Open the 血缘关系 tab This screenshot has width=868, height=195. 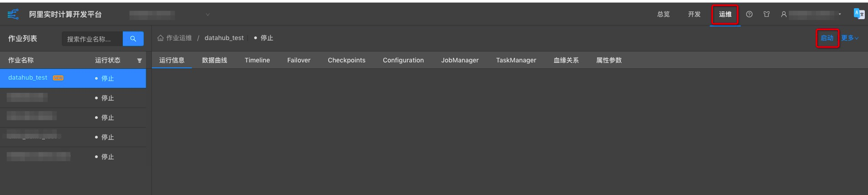(x=566, y=60)
